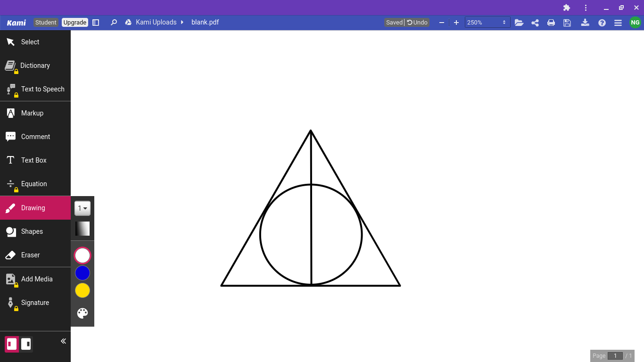
Task: Select the blue color swatch
Action: (83, 273)
